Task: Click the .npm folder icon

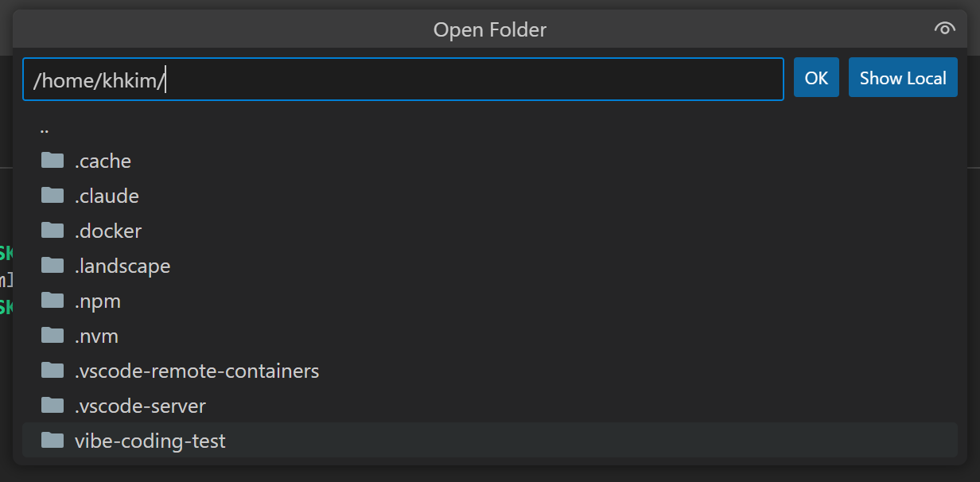Action: pyautogui.click(x=52, y=301)
